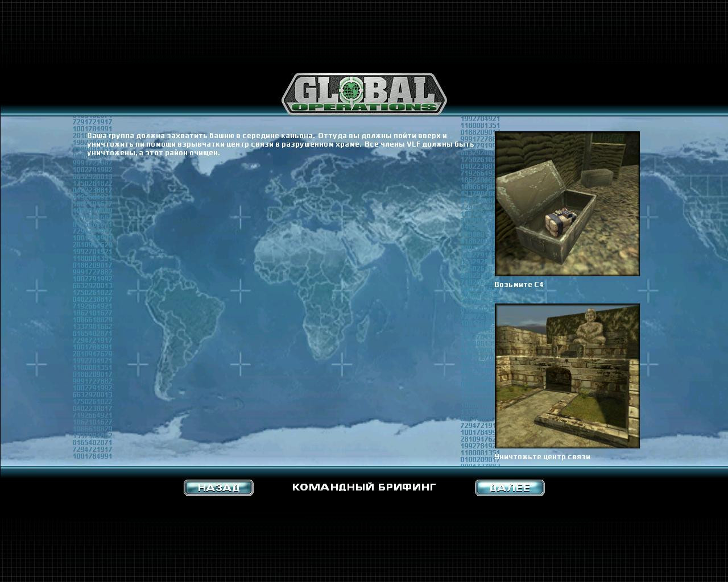Click the Global Operations logo
Viewport: 728px width, 582px height.
coord(364,93)
